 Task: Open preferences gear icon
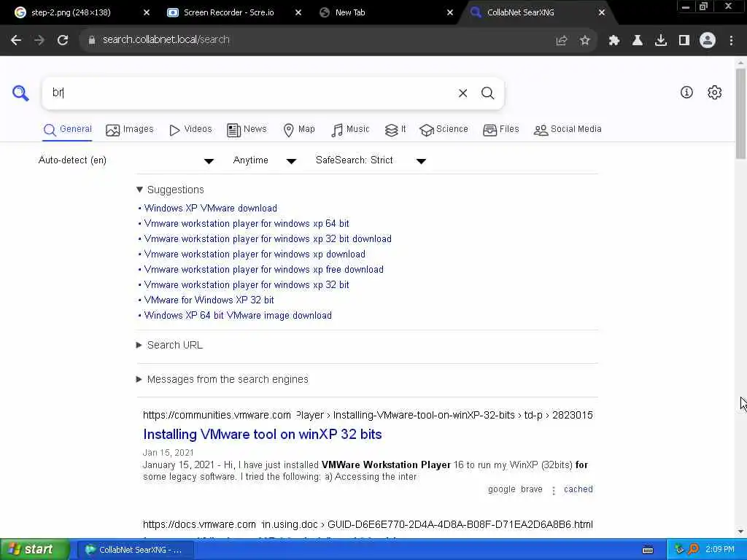[x=714, y=93]
